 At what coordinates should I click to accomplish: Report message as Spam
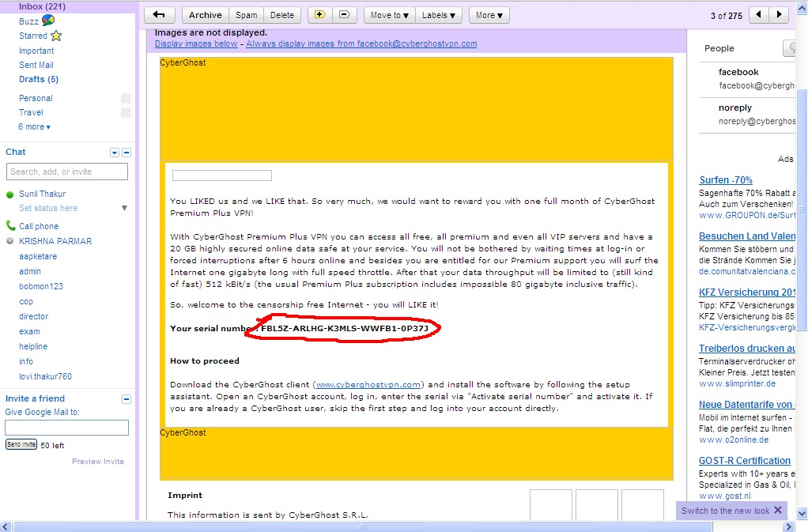pos(247,15)
